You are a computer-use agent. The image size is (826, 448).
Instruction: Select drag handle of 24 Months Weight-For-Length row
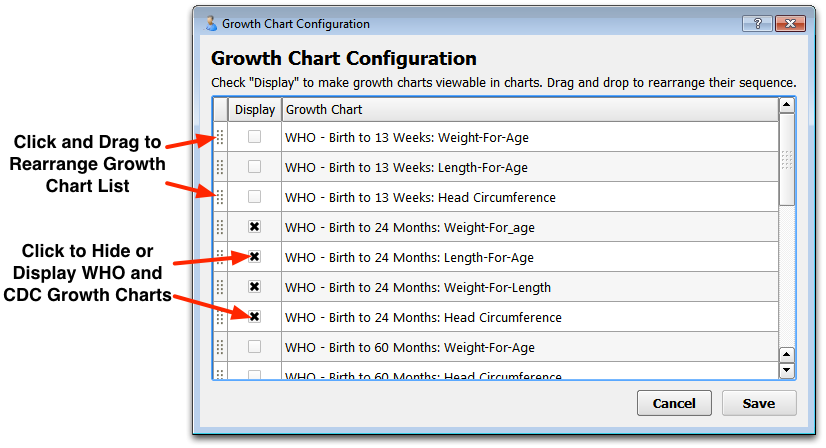tap(220, 287)
